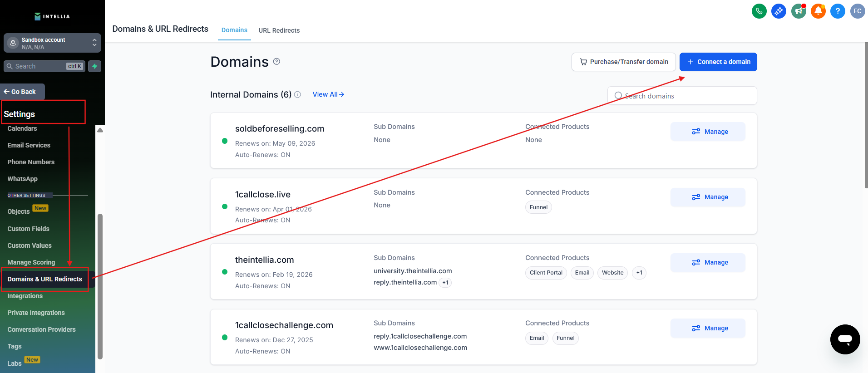This screenshot has height=373, width=868.
Task: Open Integrations in the settings sidebar
Action: pos(25,296)
